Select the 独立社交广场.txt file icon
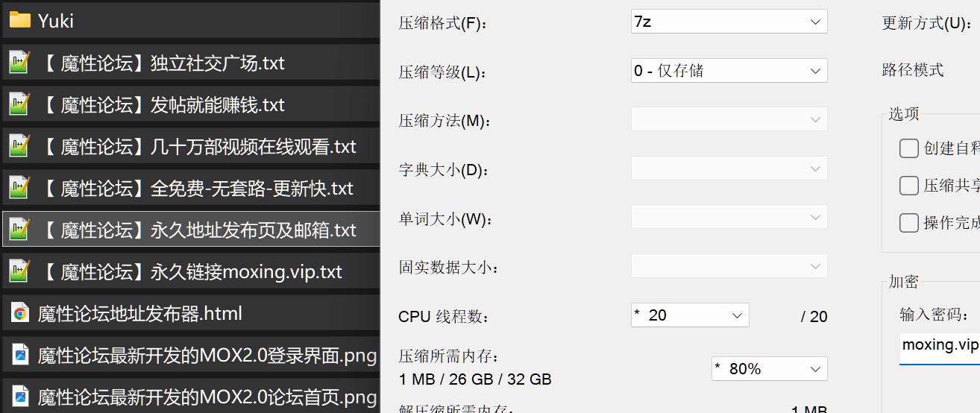 [20, 63]
